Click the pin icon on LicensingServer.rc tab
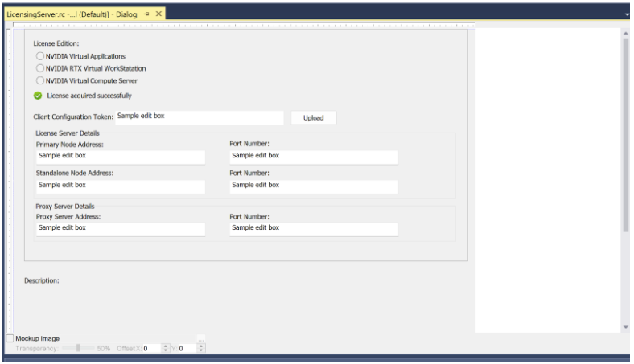Image resolution: width=634 pixels, height=364 pixels. tap(146, 14)
